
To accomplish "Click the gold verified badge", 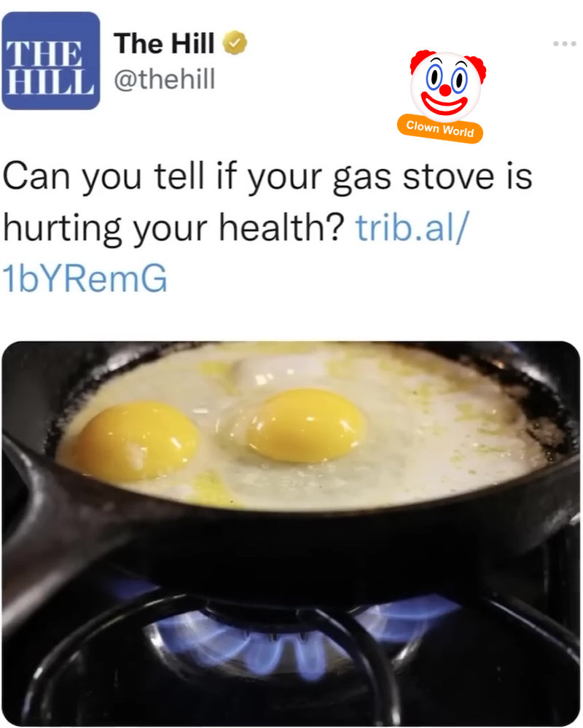I will coord(235,43).
